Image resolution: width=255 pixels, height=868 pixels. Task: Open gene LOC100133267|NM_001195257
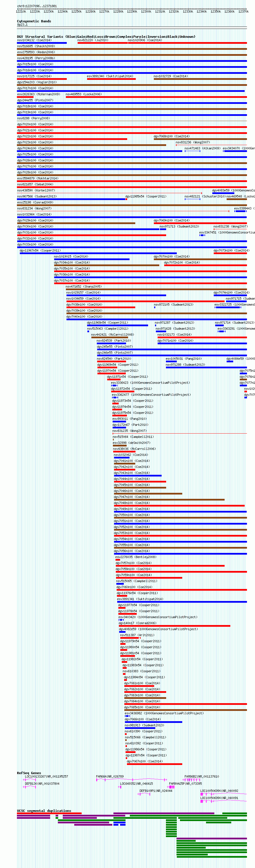point(46,776)
